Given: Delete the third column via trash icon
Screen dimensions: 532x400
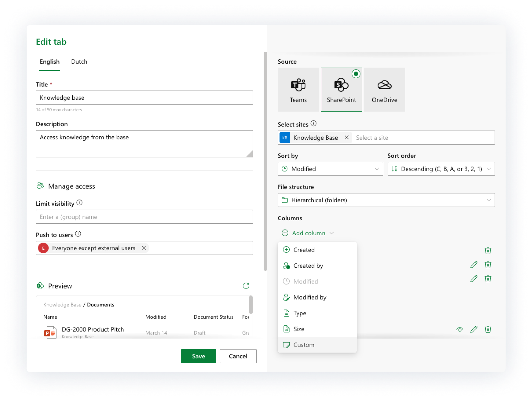Looking at the screenshot, I should (488, 279).
